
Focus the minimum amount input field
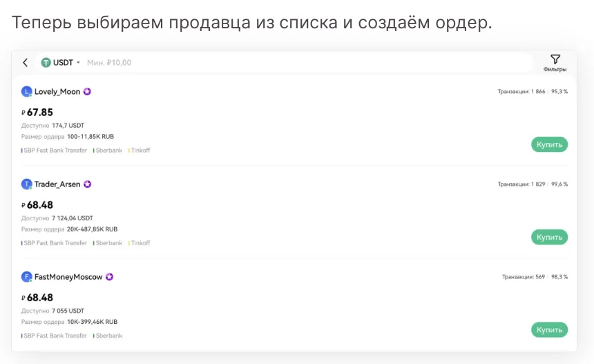276,63
